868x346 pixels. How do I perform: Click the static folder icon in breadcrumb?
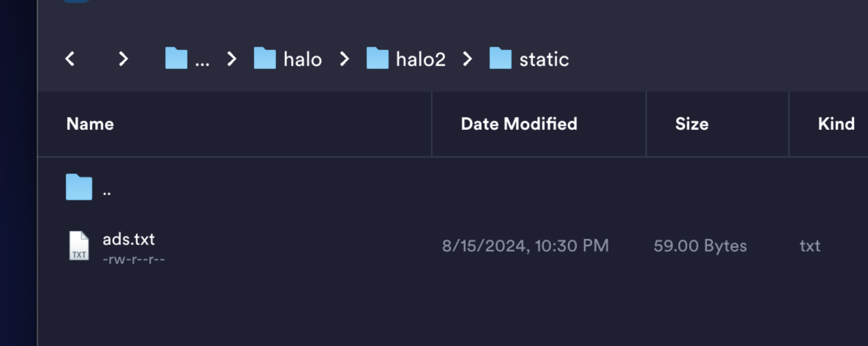500,58
